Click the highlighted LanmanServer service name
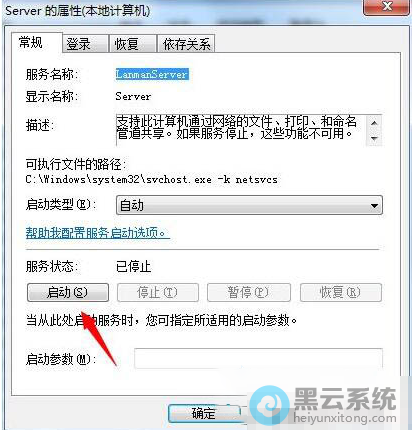The width and height of the screenshot is (412, 430). point(152,74)
